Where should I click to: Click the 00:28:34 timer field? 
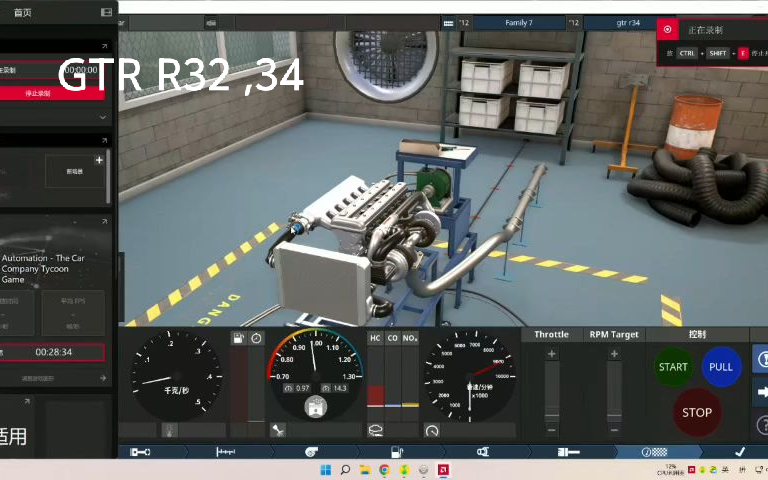[52, 352]
